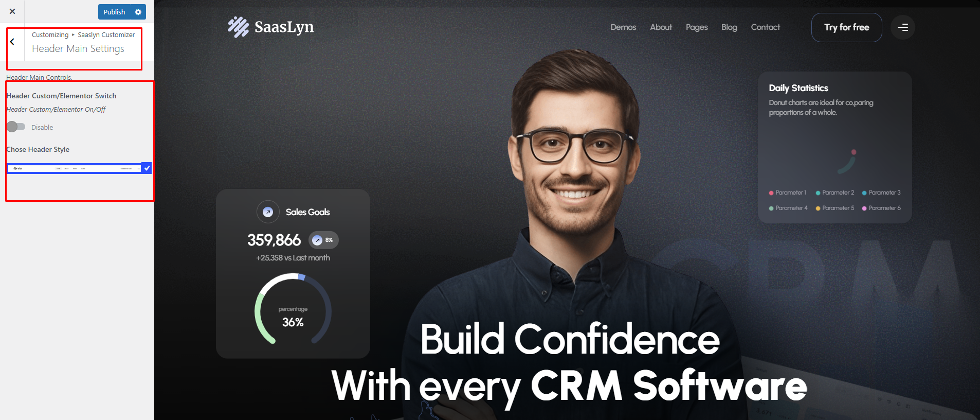Close the Customizer with the X icon
The image size is (980, 420).
coord(12,11)
